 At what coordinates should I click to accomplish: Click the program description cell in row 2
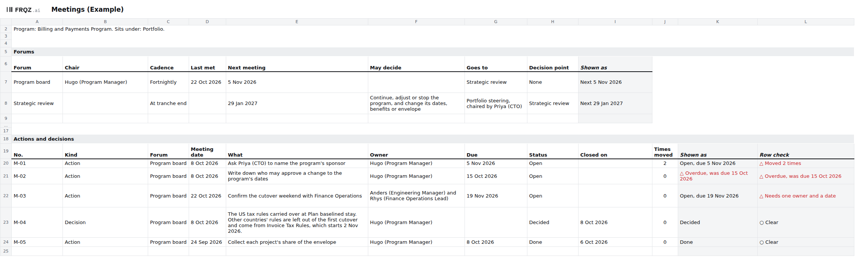89,29
